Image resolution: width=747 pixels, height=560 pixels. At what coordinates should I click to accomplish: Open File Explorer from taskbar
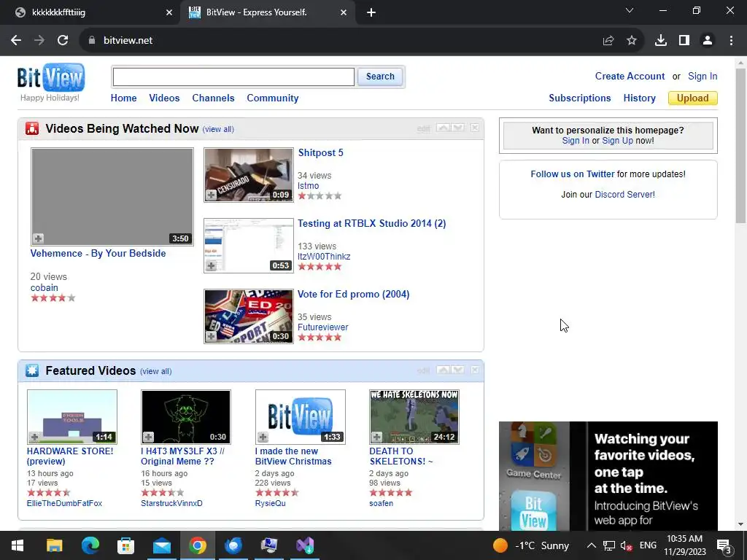[x=54, y=545]
